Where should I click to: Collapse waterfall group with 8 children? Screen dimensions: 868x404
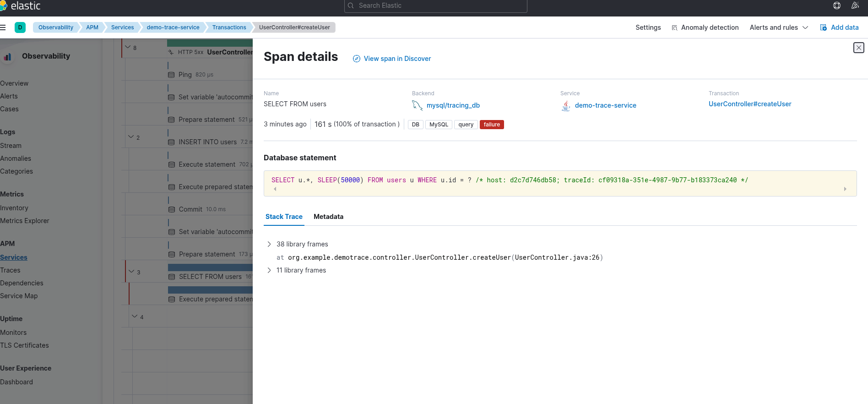(128, 47)
